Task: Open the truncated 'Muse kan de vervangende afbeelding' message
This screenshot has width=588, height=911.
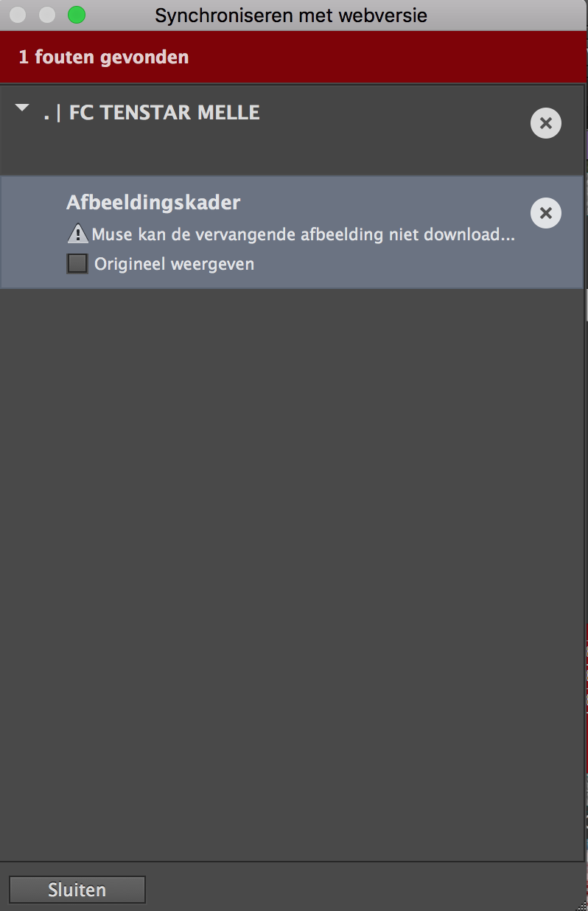Action: coord(303,235)
